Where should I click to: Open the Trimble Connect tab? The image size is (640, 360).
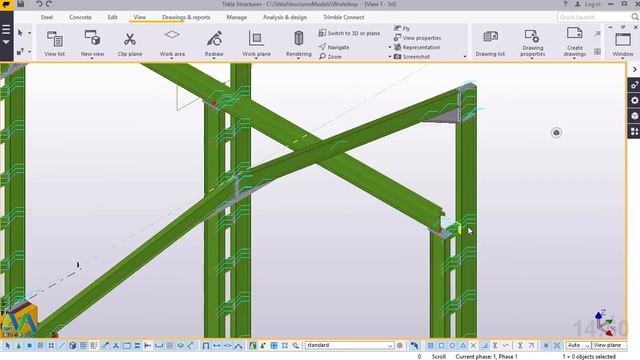344,17
